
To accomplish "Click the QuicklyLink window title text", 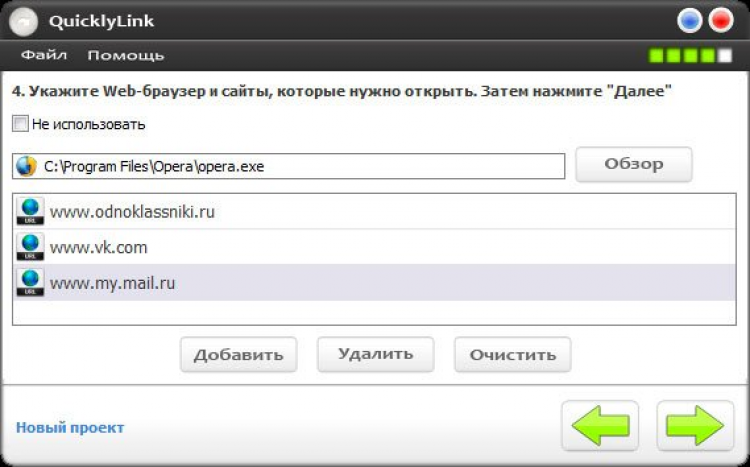I will point(101,22).
